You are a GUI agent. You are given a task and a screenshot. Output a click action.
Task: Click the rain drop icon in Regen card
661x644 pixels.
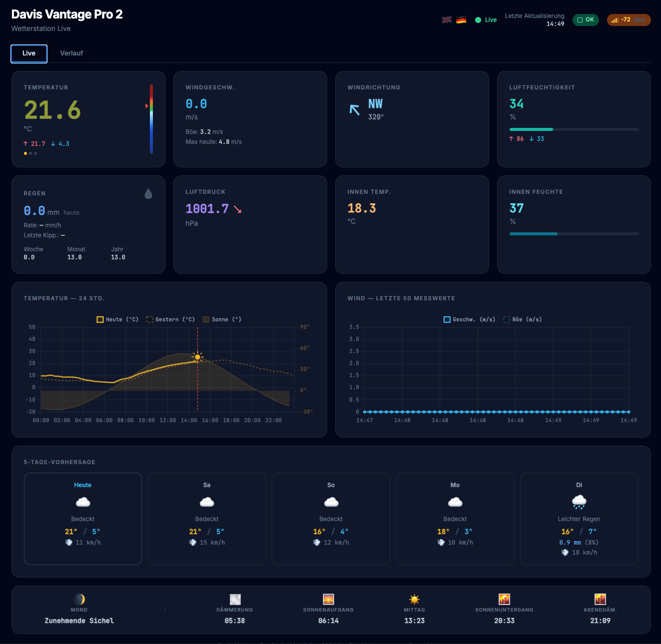pyautogui.click(x=148, y=194)
